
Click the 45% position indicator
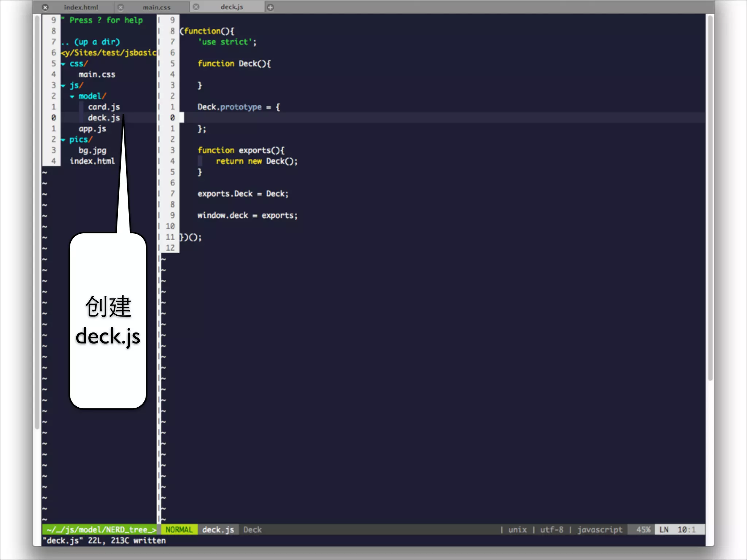click(x=643, y=529)
